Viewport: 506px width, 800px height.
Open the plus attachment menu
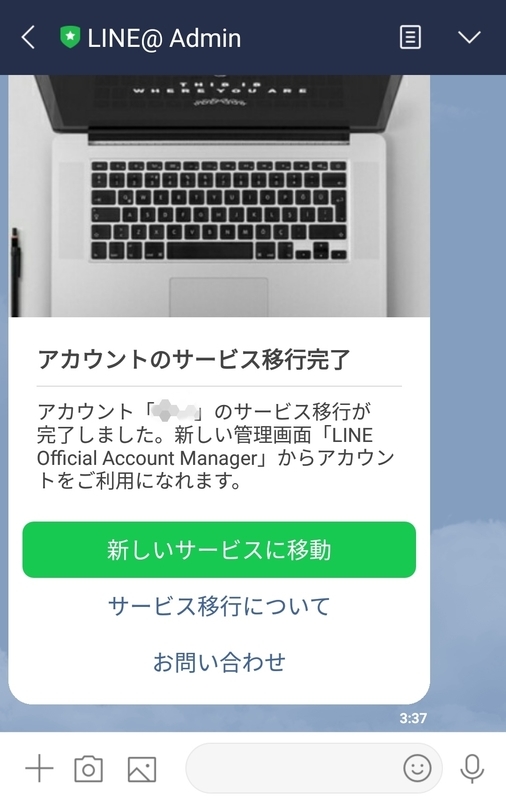point(39,768)
